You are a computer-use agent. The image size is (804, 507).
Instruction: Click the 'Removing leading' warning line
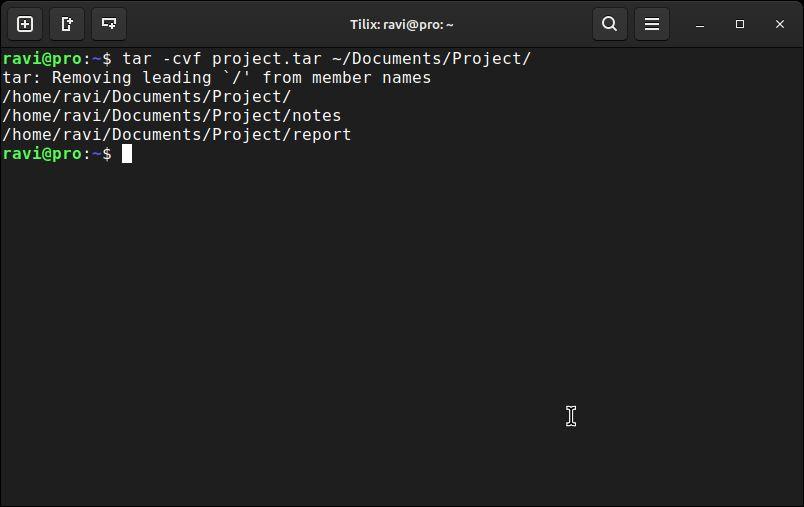coord(217,78)
